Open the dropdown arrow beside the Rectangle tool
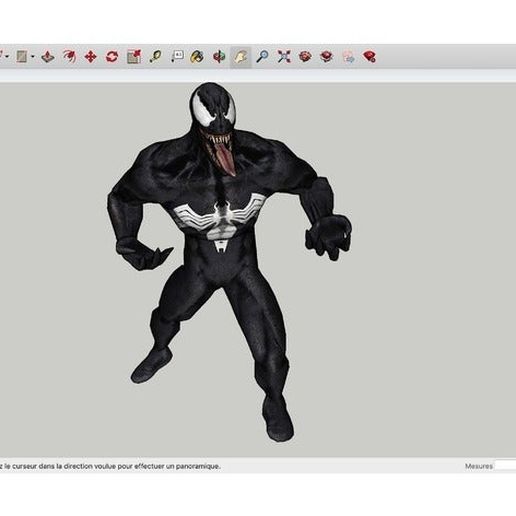The width and height of the screenshot is (516, 516). pyautogui.click(x=33, y=57)
